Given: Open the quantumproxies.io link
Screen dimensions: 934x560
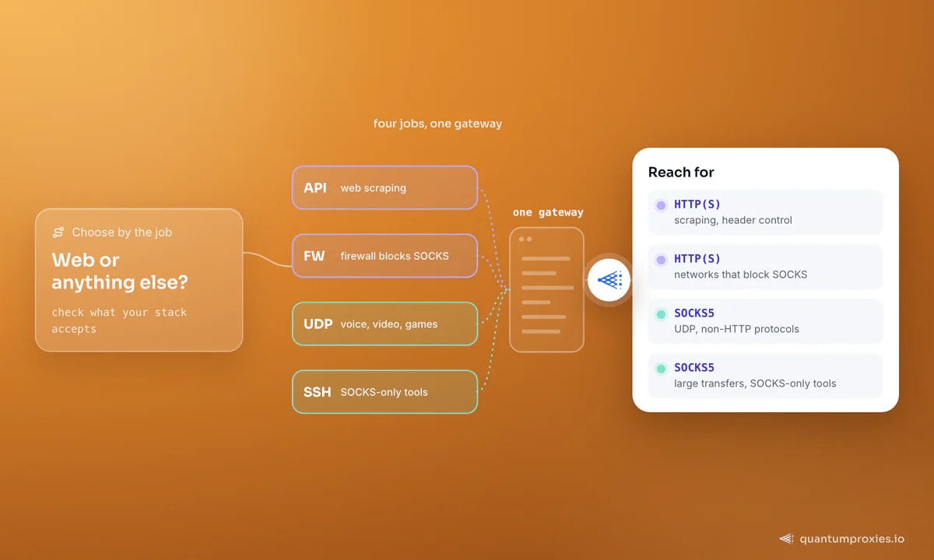Looking at the screenshot, I should 852,538.
